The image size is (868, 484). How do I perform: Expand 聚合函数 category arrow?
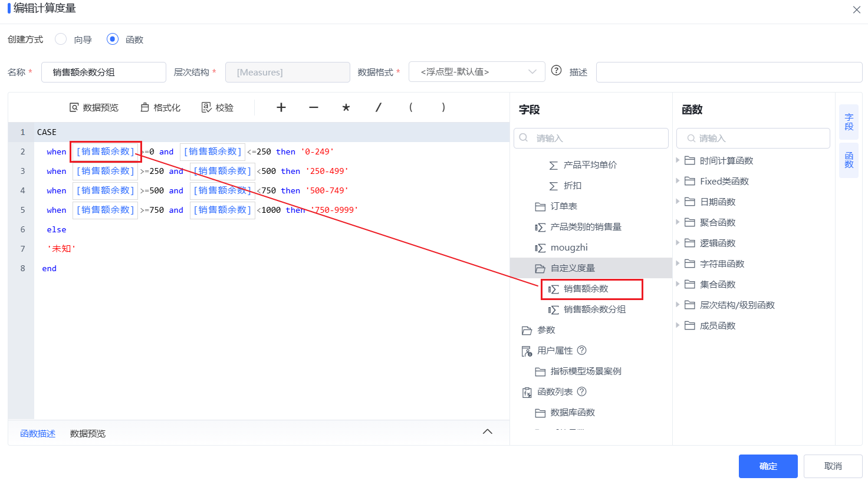point(678,222)
